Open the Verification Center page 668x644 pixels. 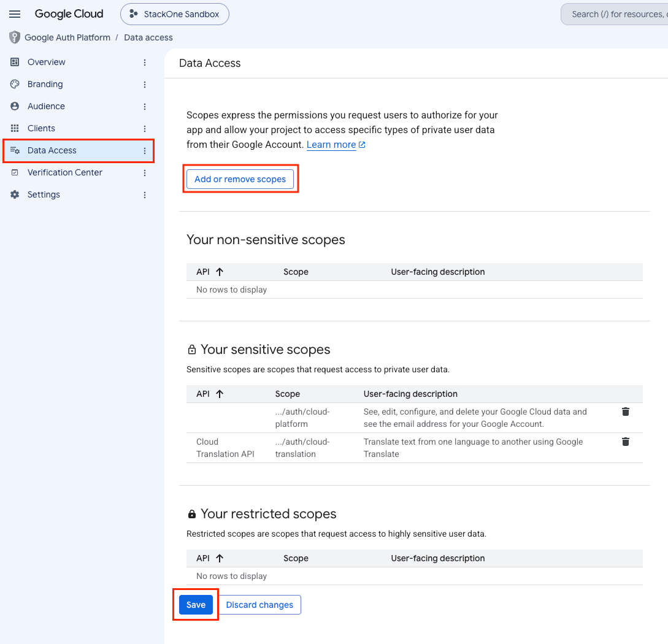coord(65,173)
